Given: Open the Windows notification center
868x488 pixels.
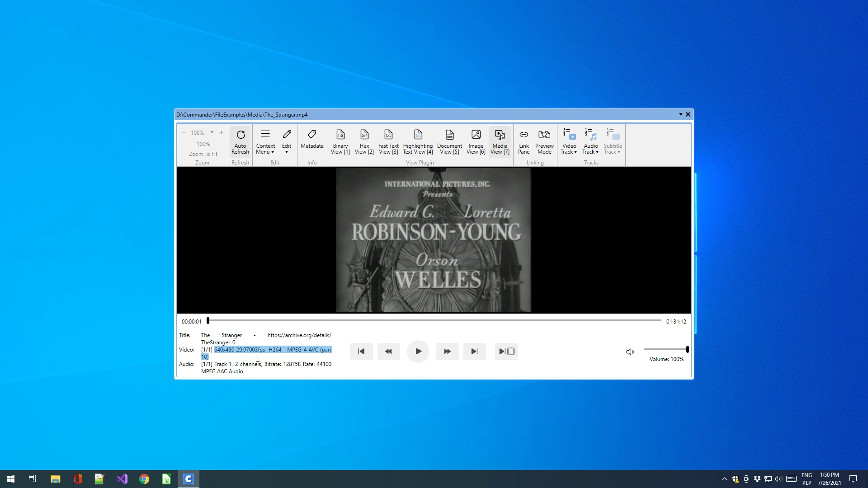Looking at the screenshot, I should click(853, 479).
